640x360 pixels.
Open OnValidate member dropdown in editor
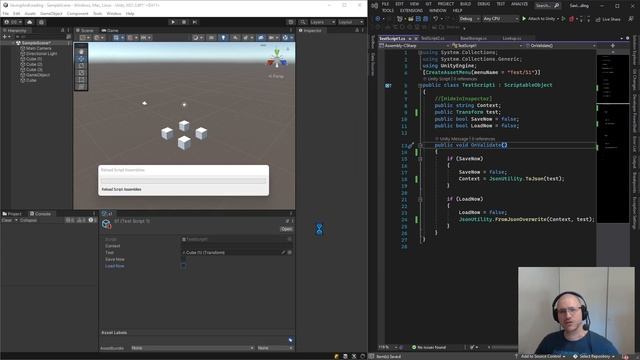[560, 46]
